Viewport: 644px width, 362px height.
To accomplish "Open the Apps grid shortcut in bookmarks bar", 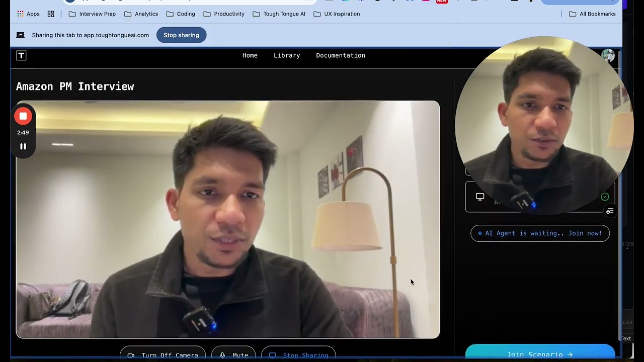I will pos(28,14).
